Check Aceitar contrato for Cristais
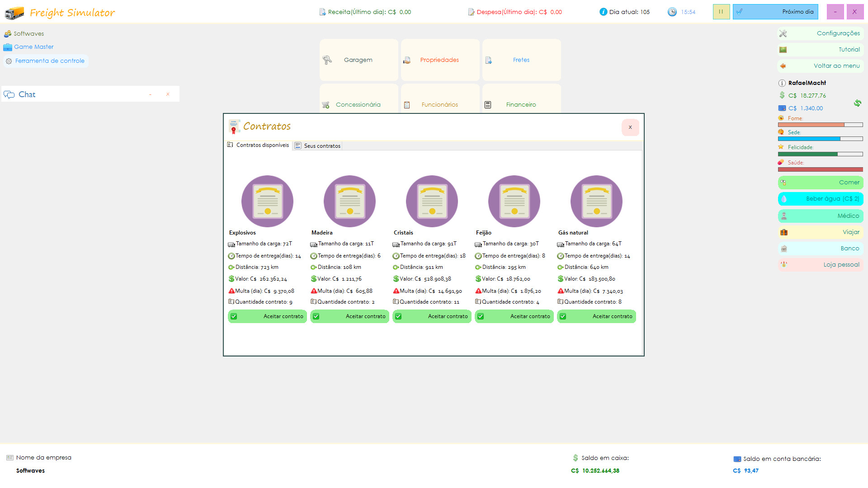The width and height of the screenshot is (868, 488). coord(432,316)
